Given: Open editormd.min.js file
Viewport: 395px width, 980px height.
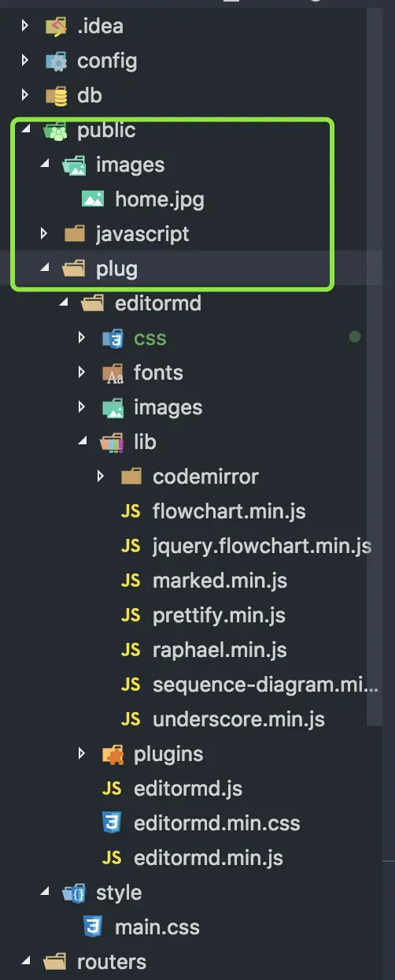Looking at the screenshot, I should coord(209,859).
